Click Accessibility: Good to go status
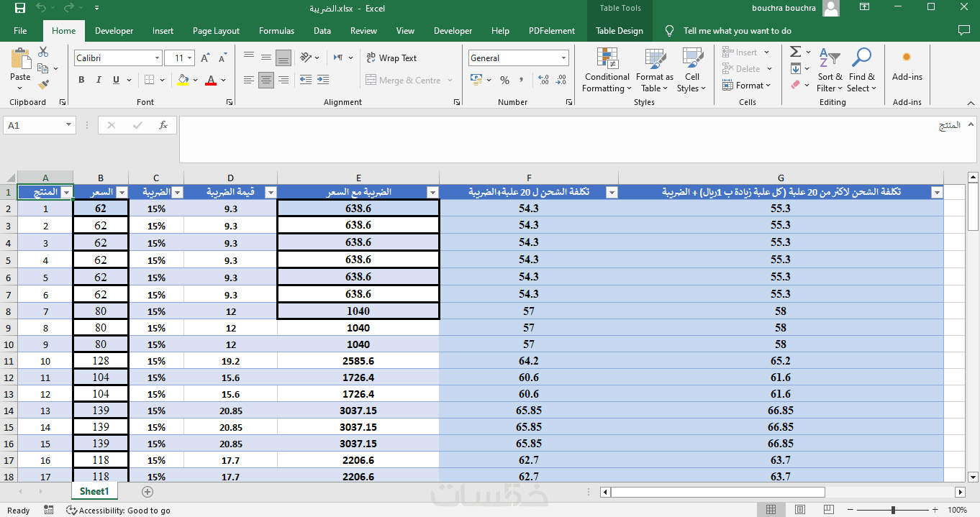Image resolution: width=980 pixels, height=517 pixels. [118, 511]
